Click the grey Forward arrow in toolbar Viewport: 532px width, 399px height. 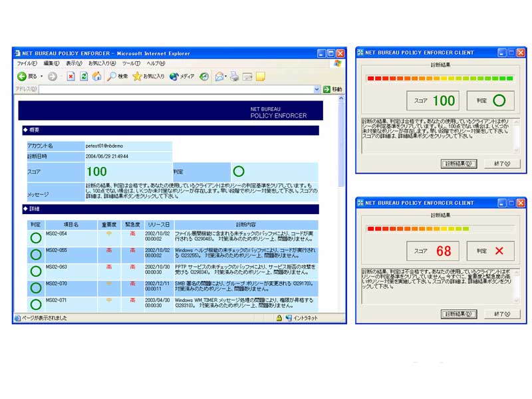click(53, 76)
